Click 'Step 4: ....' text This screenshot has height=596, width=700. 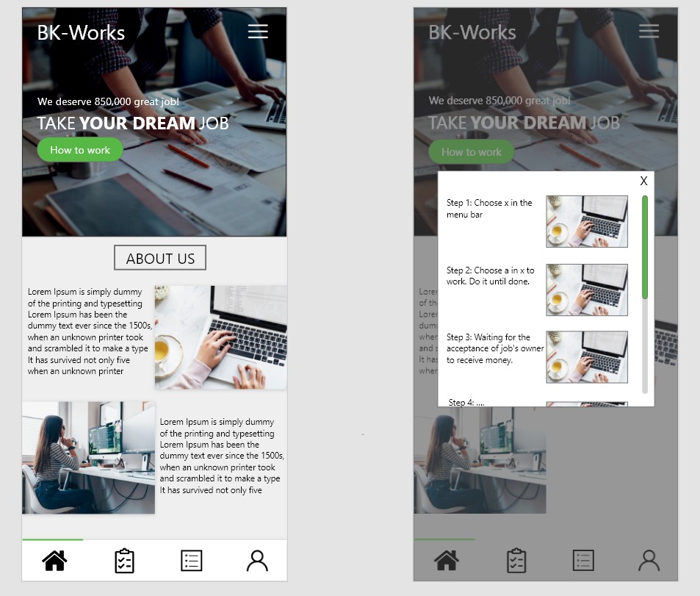pyautogui.click(x=466, y=403)
